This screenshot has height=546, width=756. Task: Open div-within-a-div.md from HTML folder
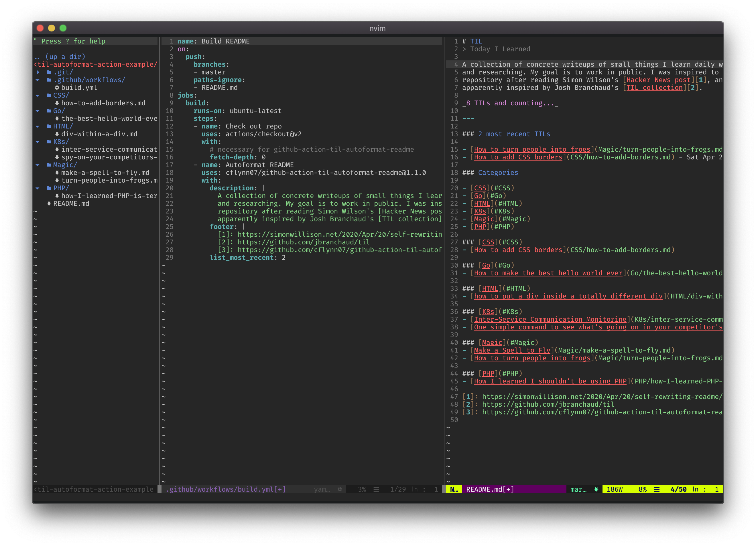[99, 134]
